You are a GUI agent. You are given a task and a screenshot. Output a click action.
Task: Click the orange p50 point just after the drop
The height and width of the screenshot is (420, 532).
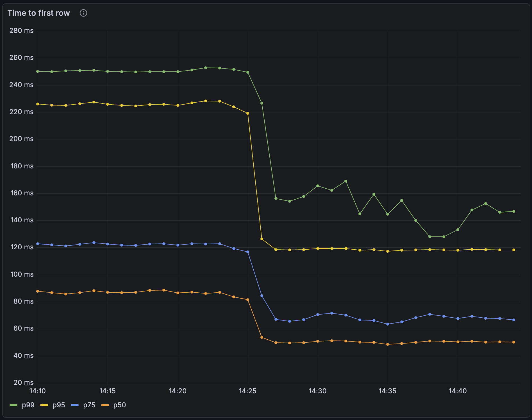coord(261,337)
